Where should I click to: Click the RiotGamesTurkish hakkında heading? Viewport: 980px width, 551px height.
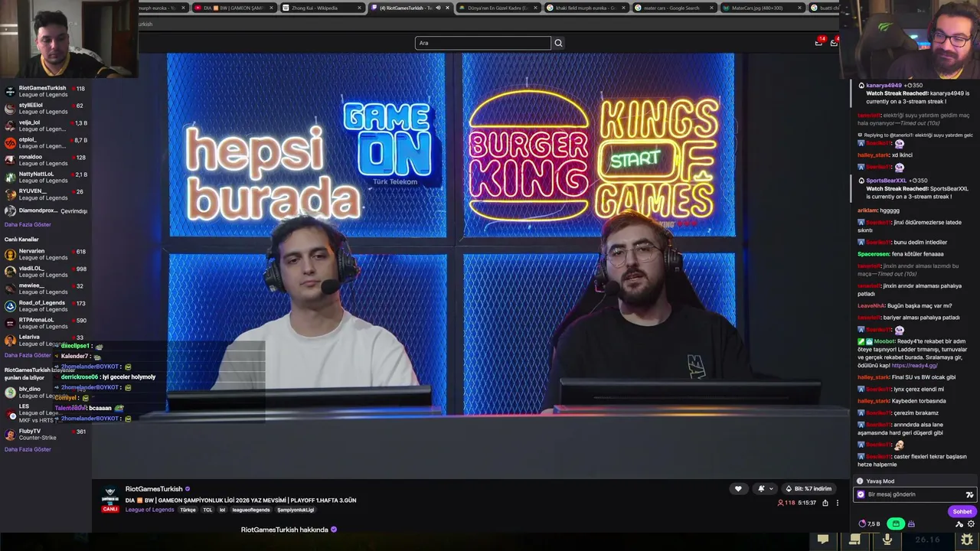(x=285, y=530)
